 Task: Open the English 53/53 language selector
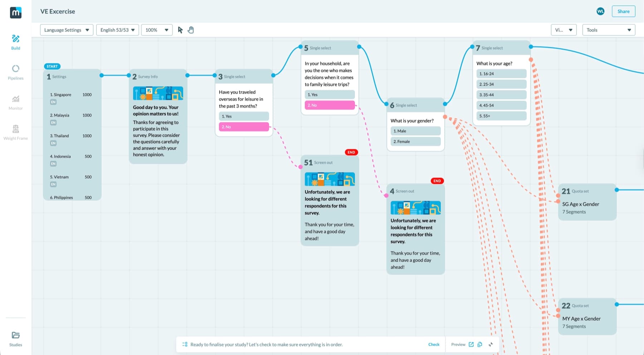click(x=117, y=30)
